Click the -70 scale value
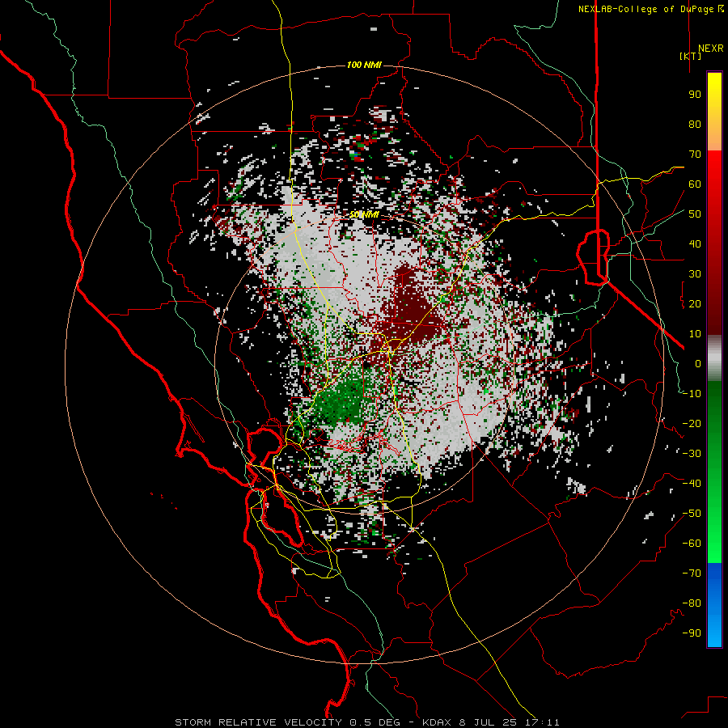728x728 pixels. [x=692, y=574]
